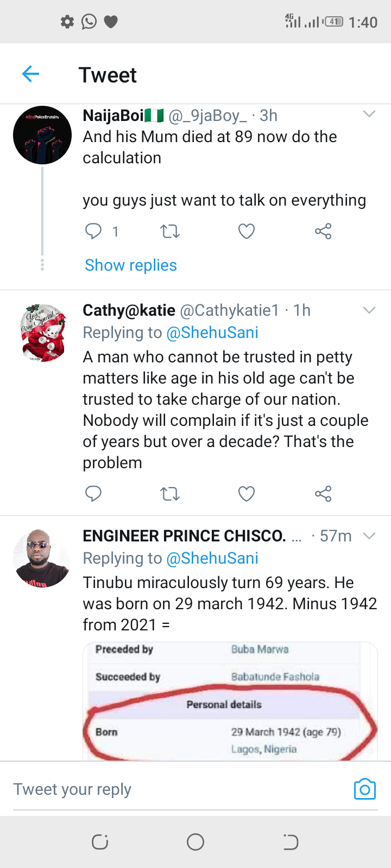
Task: Reply to NaijaBoi's tweet
Action: (93, 232)
